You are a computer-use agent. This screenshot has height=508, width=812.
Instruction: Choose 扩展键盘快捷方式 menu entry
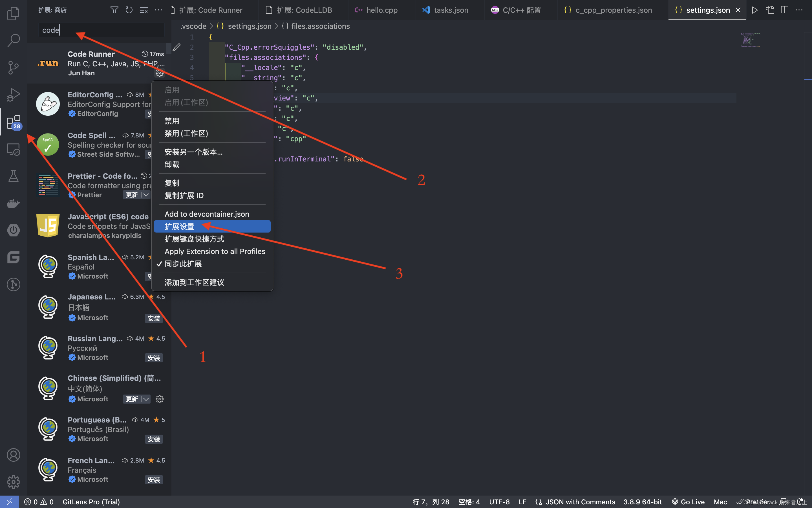pos(212,239)
